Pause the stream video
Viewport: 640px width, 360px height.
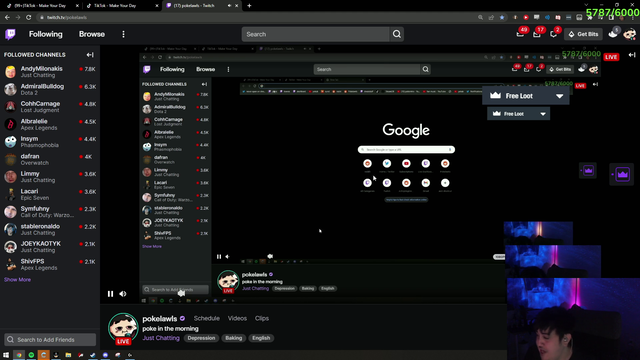point(110,294)
